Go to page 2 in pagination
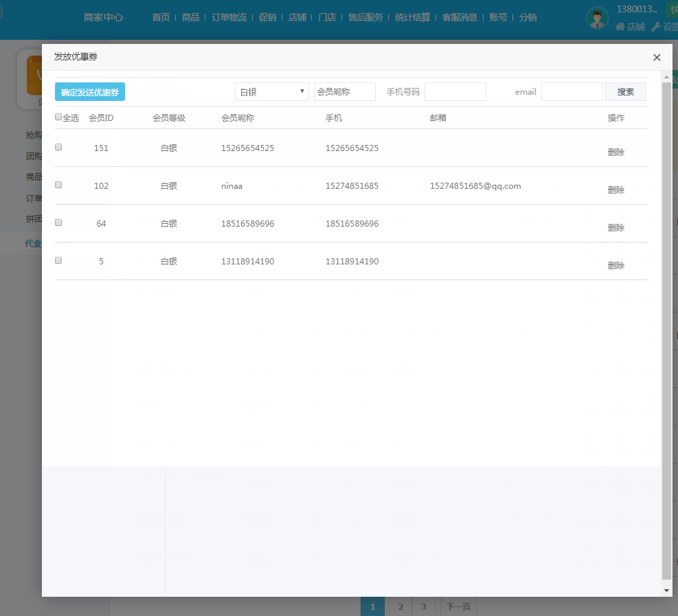 tap(400, 606)
